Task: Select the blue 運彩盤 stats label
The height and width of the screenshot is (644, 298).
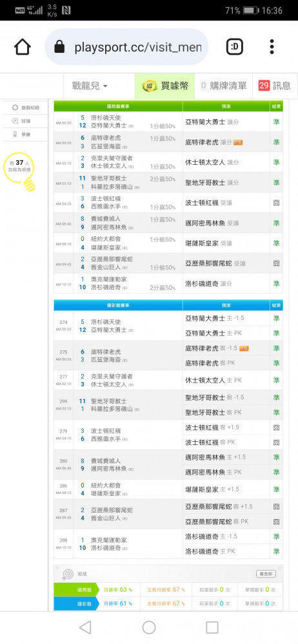Action: point(75,603)
